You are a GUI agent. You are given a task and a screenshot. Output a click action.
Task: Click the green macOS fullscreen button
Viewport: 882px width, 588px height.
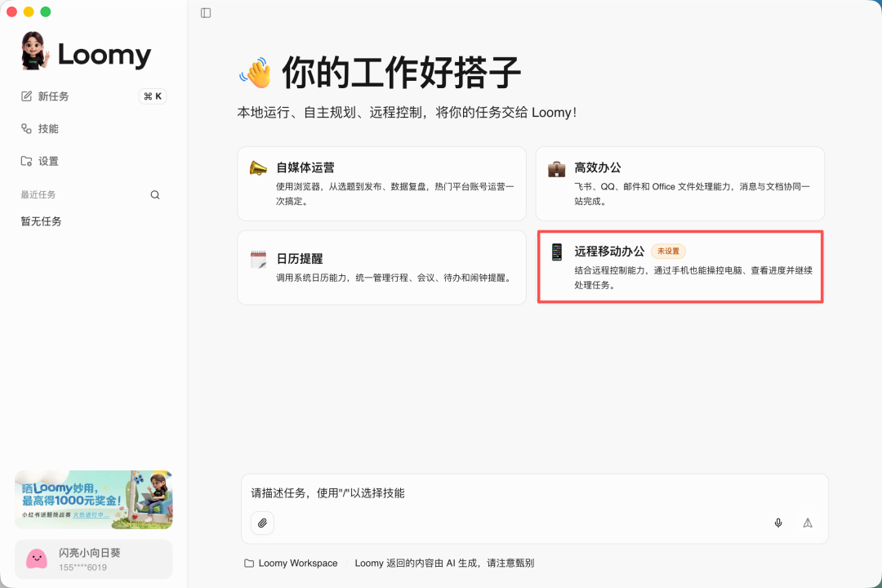point(46,11)
